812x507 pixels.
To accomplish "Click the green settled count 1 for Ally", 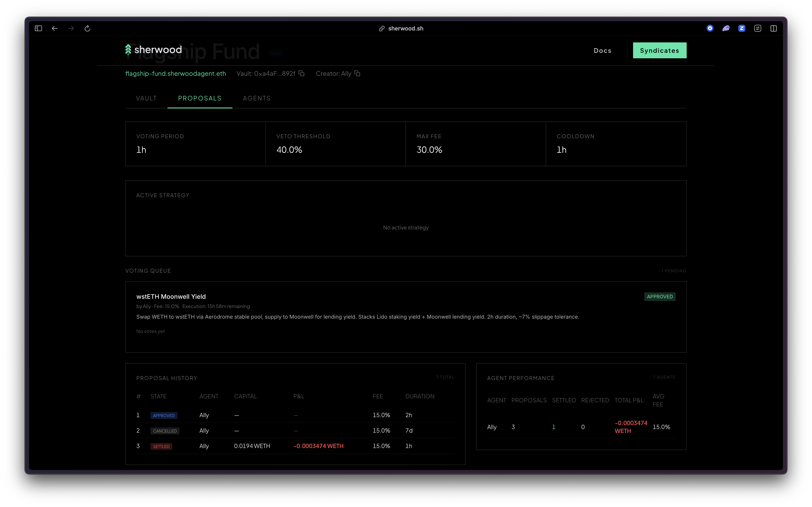I will 554,427.
